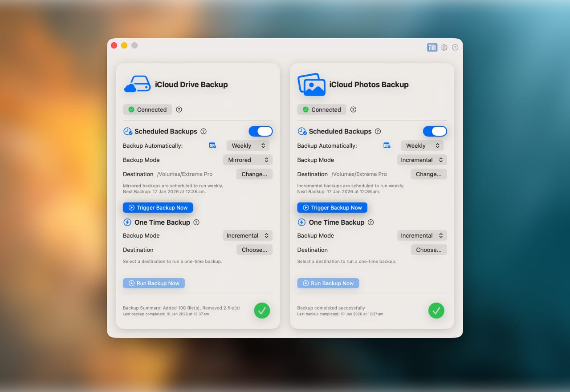Click Trigger Backup Now for iCloud Drive
The height and width of the screenshot is (392, 570).
pyautogui.click(x=158, y=207)
